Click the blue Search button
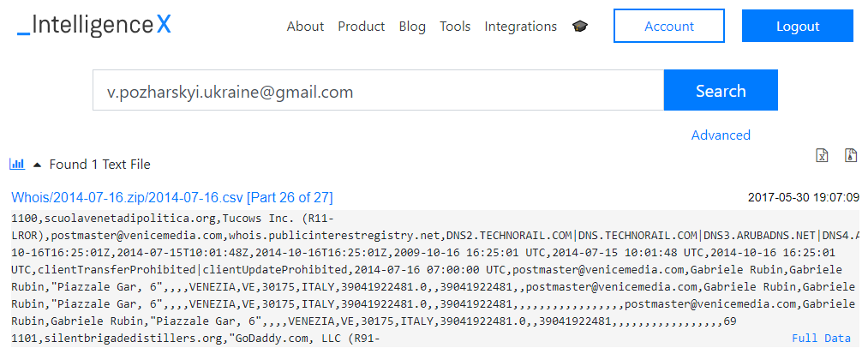 point(721,91)
